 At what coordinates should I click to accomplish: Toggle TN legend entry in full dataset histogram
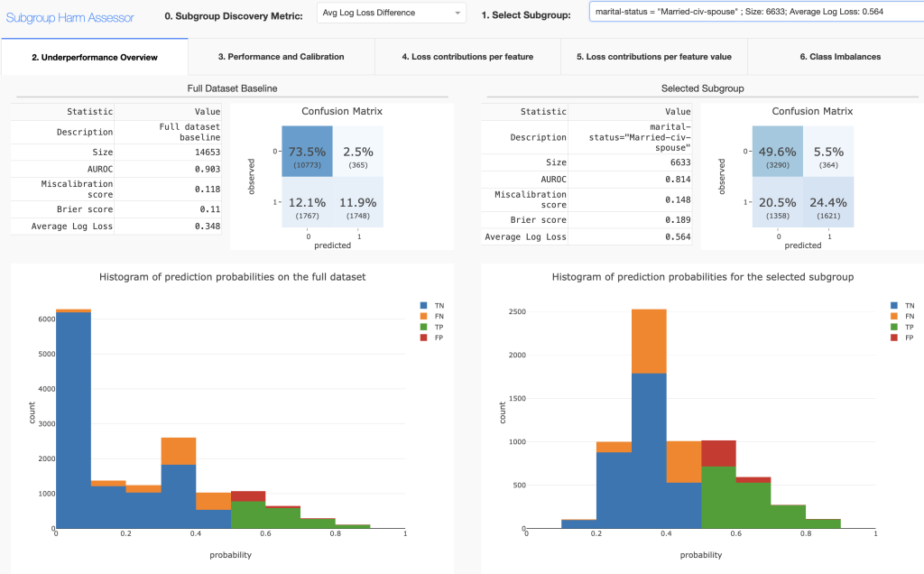[x=432, y=305]
